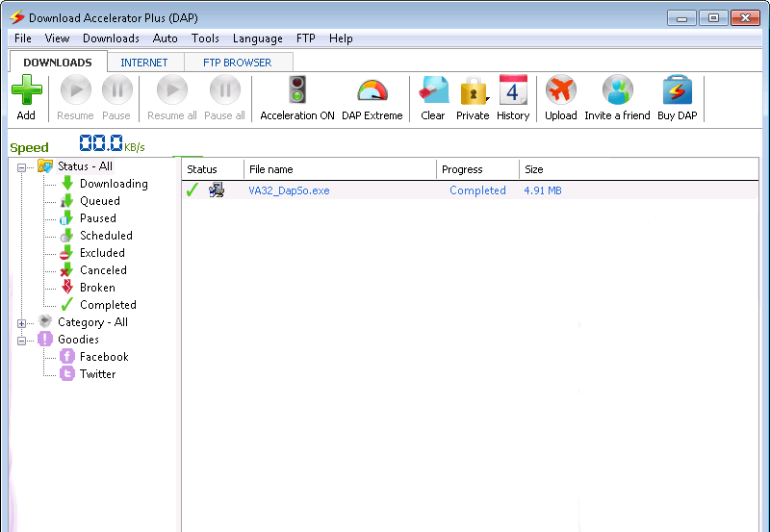Open the Downloads menu
The height and width of the screenshot is (532, 770).
pyautogui.click(x=111, y=38)
